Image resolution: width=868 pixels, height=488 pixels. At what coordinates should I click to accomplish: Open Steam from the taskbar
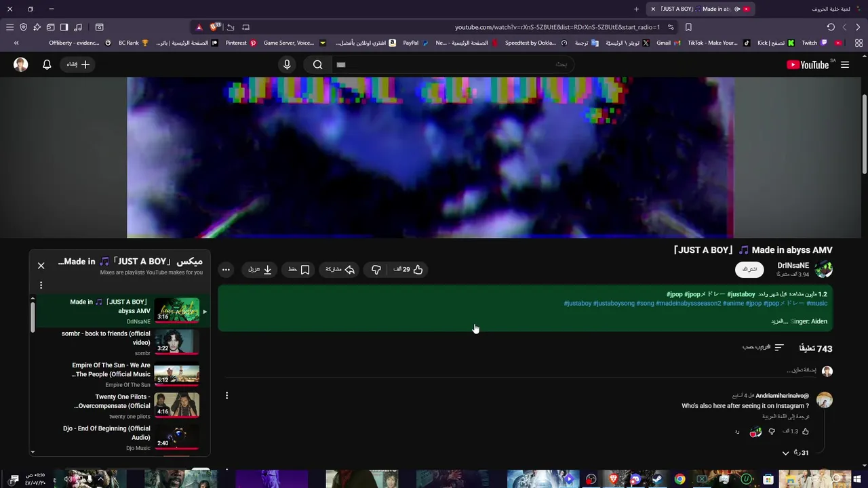tap(657, 479)
